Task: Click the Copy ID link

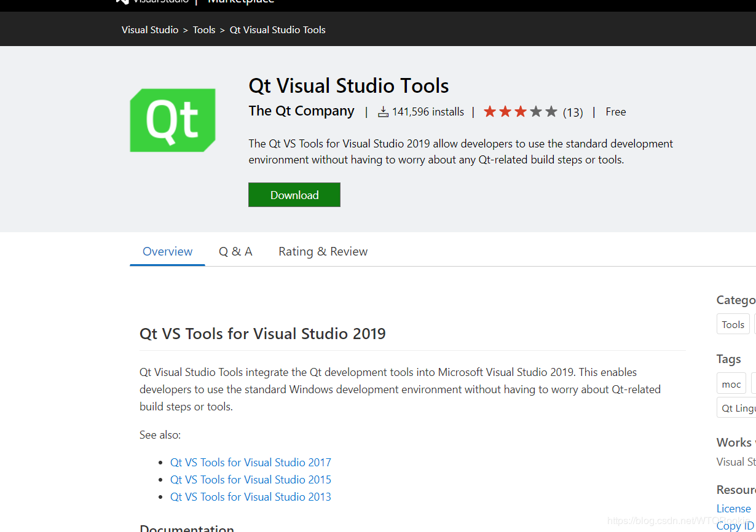Action: 734,525
